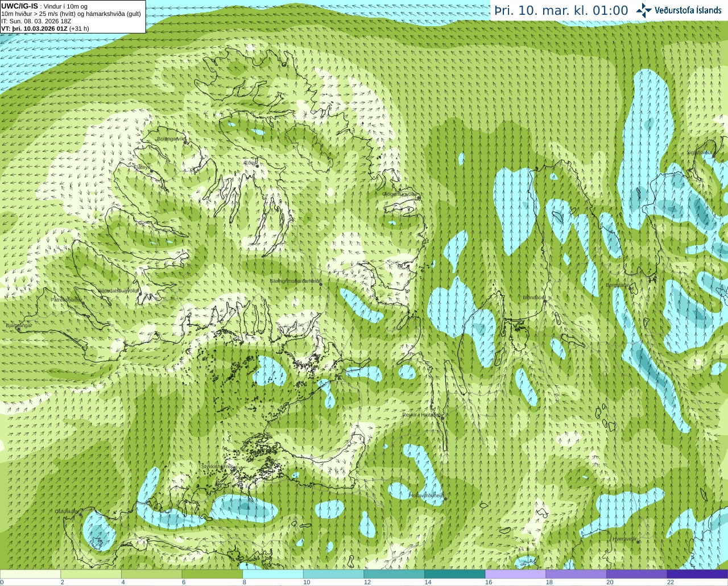Select the 2–4 m/s legend swatch
728x586 pixels.
(x=91, y=573)
